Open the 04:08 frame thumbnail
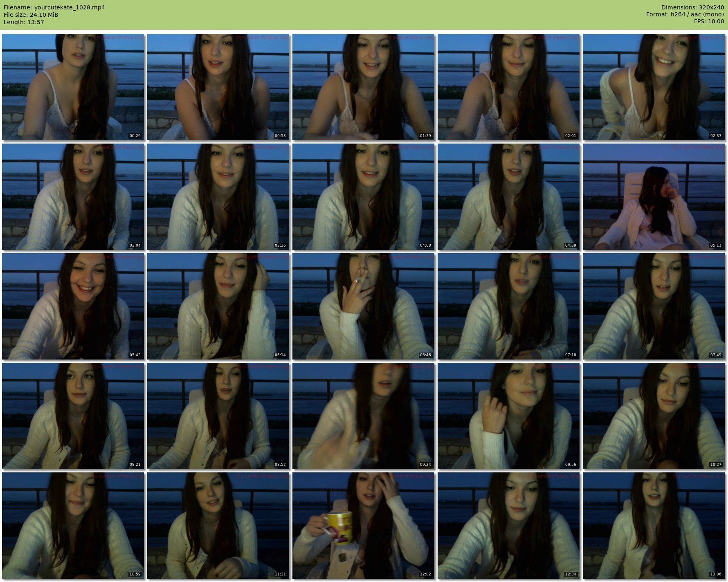This screenshot has height=582, width=728. 363,197
